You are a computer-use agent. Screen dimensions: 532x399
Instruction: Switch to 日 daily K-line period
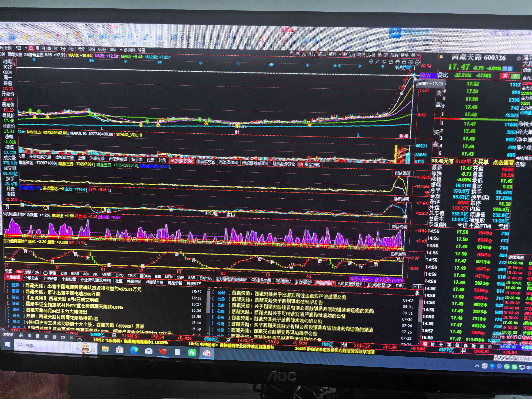tap(31, 48)
